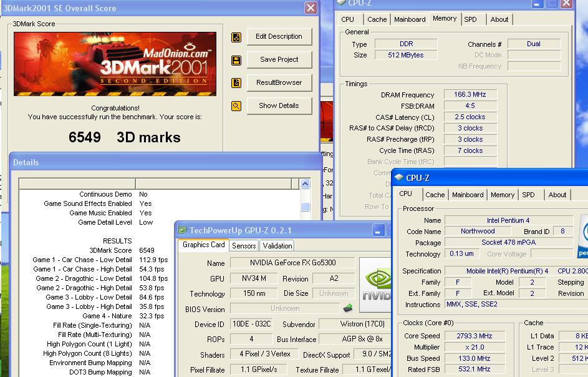Click the Details list scrollbar thumb
588x377 pixels.
pos(306,207)
